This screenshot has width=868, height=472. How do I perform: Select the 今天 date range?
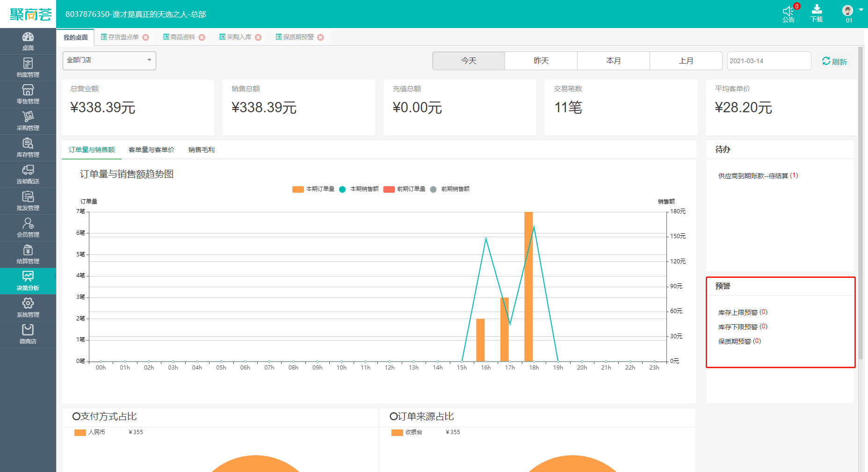click(x=469, y=61)
